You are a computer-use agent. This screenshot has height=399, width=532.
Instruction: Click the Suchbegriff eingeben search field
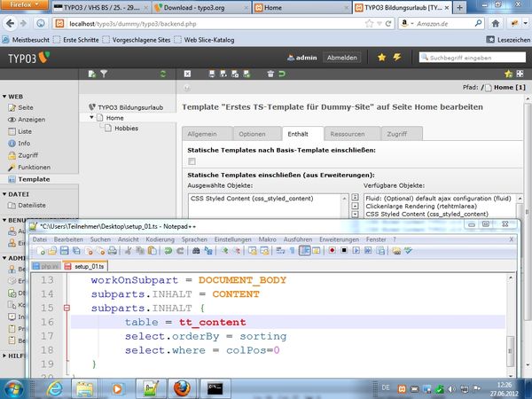coord(474,57)
